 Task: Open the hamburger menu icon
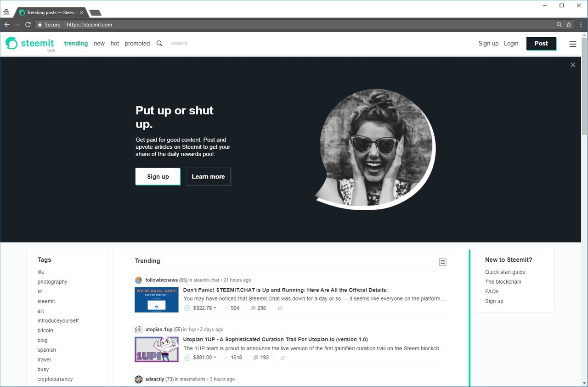572,44
